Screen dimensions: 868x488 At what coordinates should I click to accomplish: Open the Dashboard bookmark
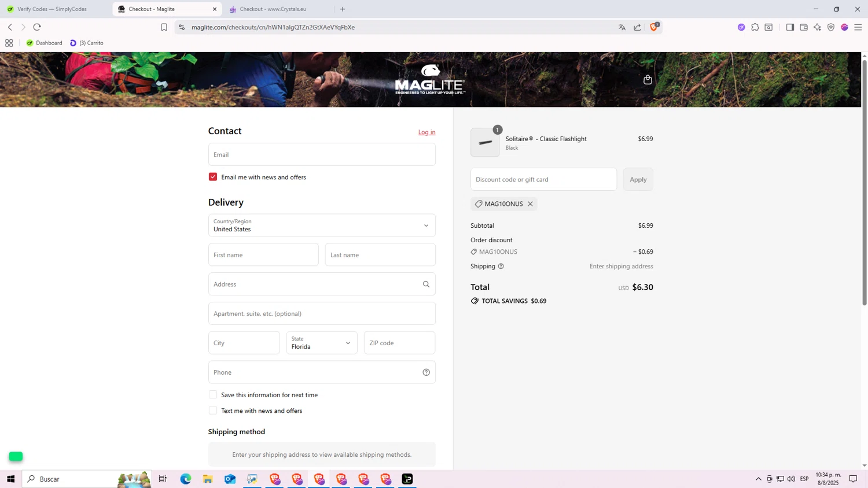44,43
